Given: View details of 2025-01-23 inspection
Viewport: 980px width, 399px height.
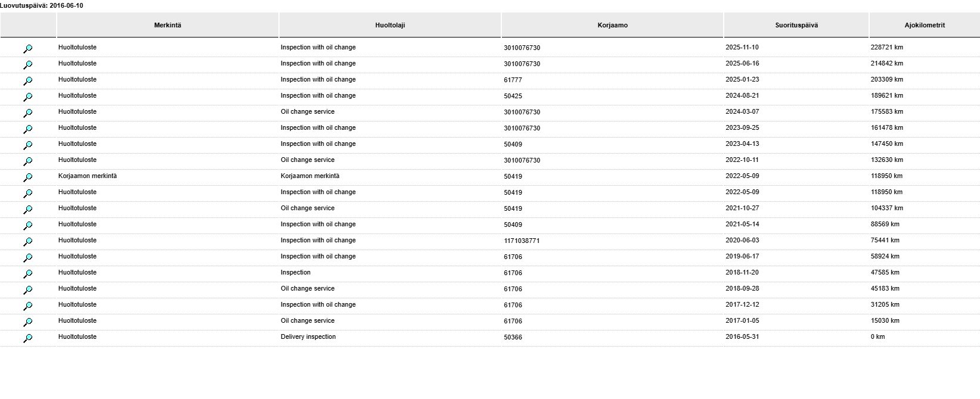Looking at the screenshot, I should click(27, 81).
